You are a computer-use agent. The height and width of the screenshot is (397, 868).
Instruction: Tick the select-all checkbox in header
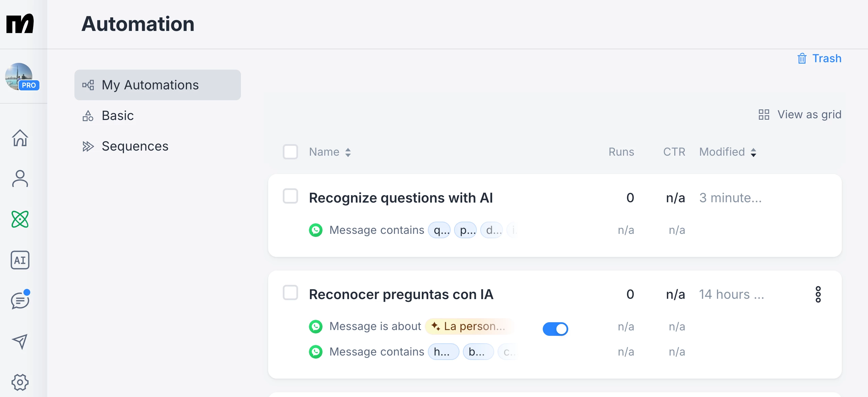point(290,152)
